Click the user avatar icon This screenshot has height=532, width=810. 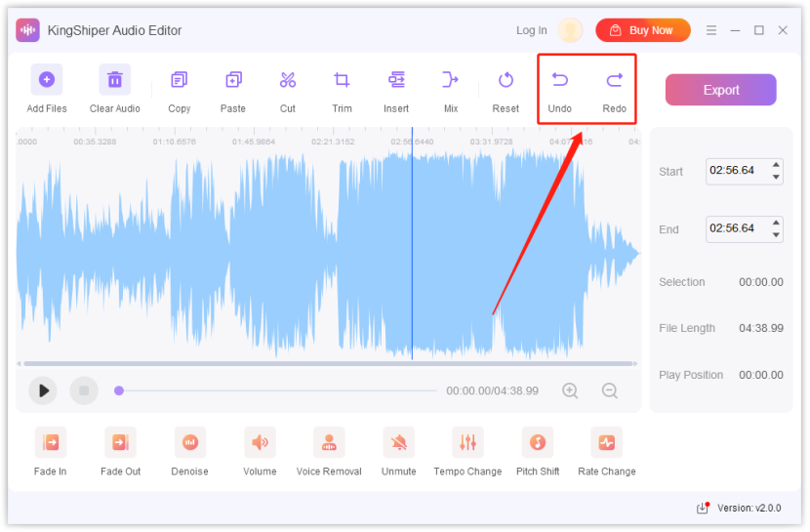tap(570, 30)
